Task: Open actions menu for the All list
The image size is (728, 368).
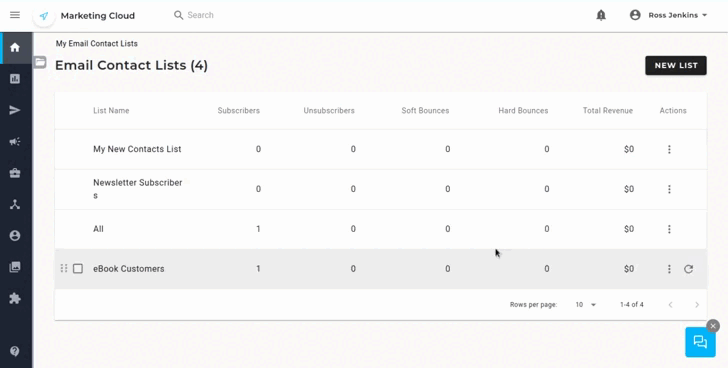Action: point(669,229)
